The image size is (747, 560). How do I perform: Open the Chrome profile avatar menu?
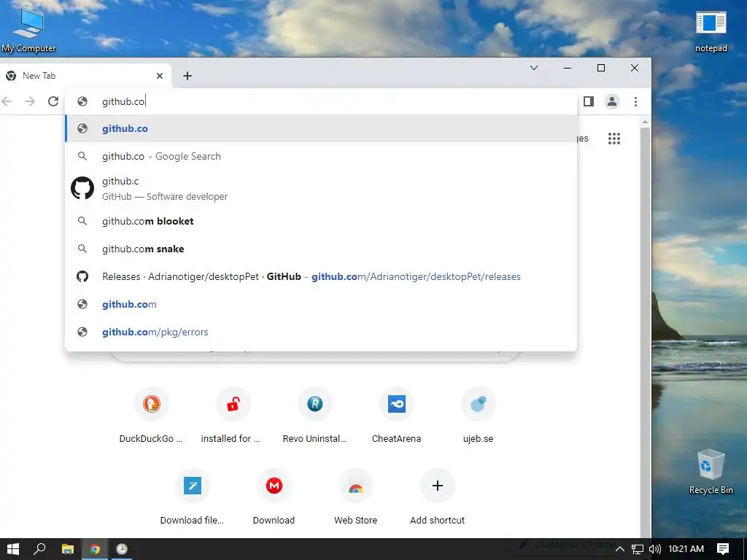pyautogui.click(x=612, y=101)
